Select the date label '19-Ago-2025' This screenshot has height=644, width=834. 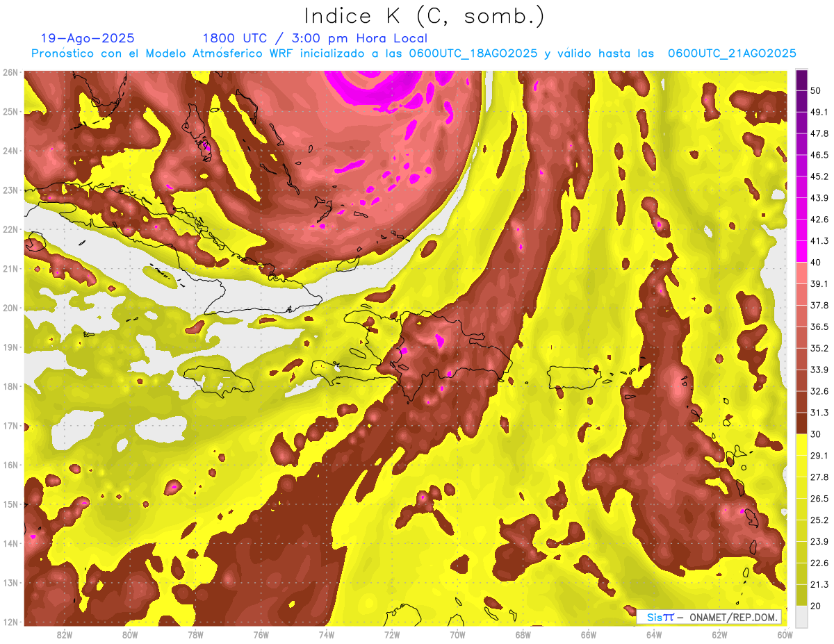[88, 38]
